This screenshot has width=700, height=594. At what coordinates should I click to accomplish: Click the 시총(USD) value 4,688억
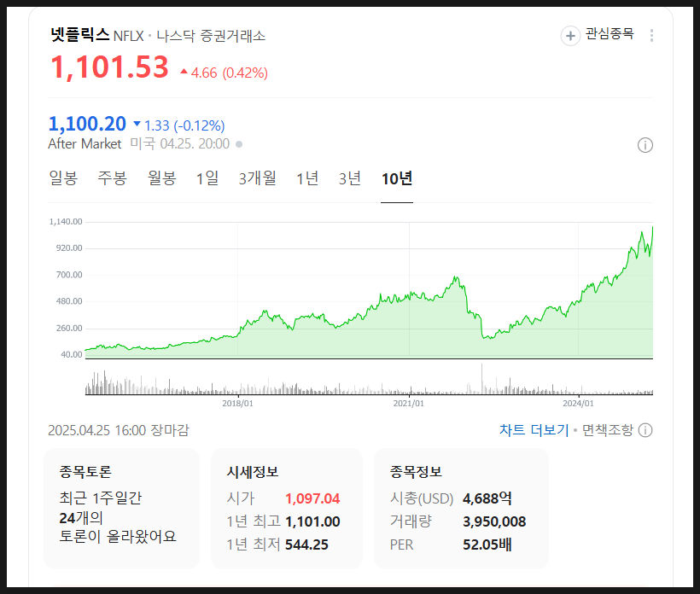pos(487,498)
